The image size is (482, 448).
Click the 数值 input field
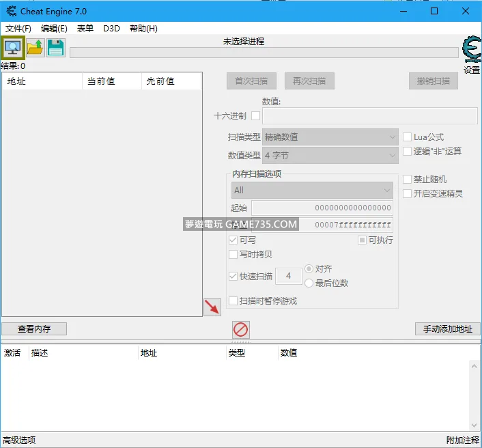pyautogui.click(x=369, y=116)
